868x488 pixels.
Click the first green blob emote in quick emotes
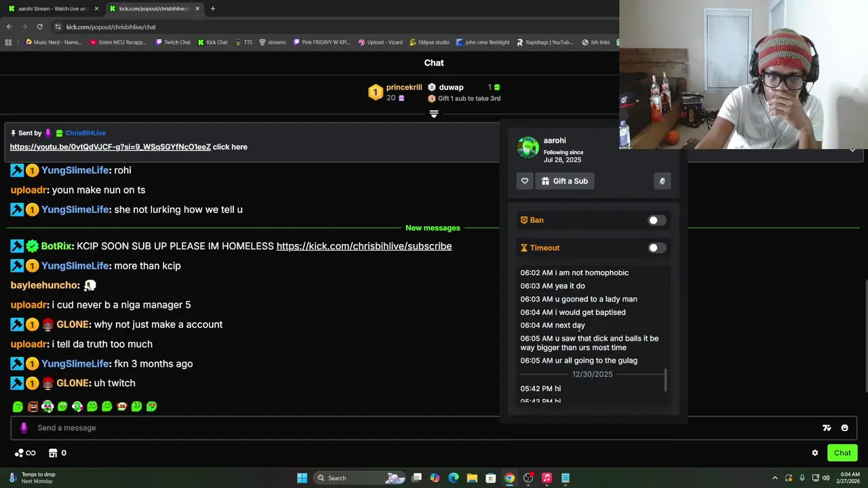tap(18, 407)
